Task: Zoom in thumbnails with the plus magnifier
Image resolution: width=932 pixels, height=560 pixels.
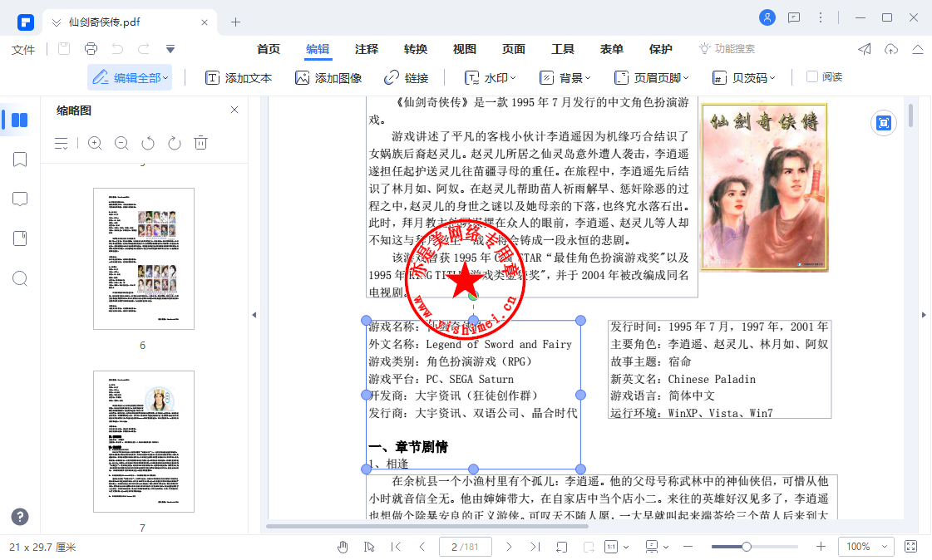Action: tap(95, 143)
